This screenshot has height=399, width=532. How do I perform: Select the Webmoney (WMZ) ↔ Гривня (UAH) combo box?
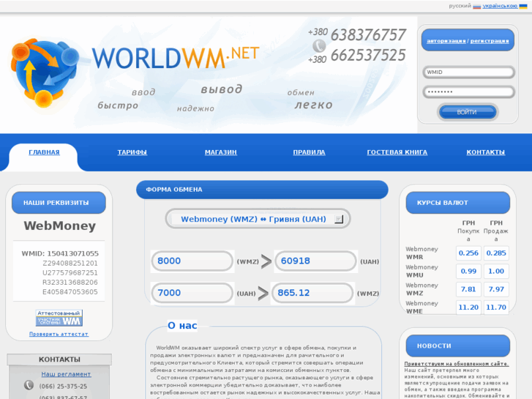pyautogui.click(x=258, y=219)
